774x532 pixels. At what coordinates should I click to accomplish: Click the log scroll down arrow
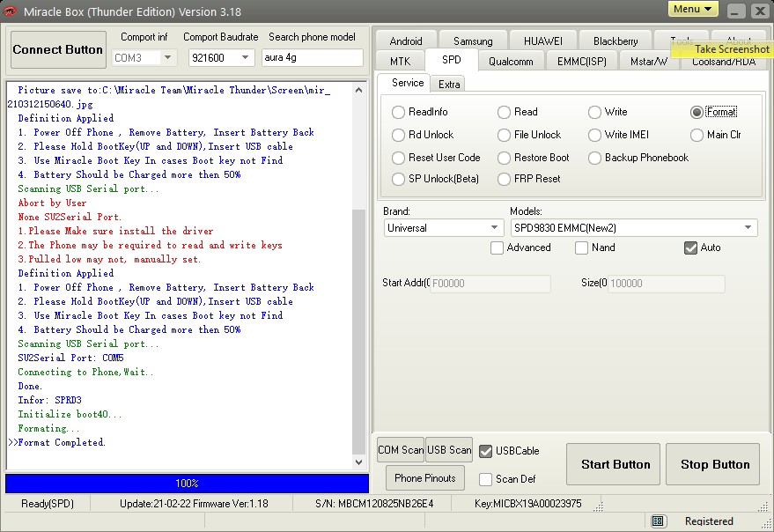[x=359, y=462]
